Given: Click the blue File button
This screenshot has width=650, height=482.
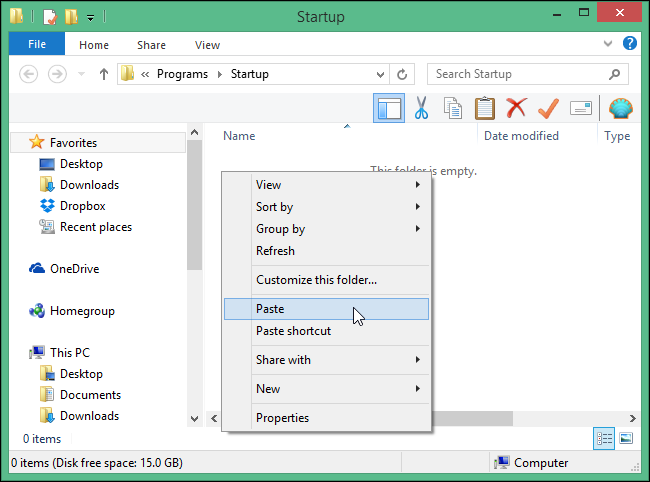Looking at the screenshot, I should 37,45.
